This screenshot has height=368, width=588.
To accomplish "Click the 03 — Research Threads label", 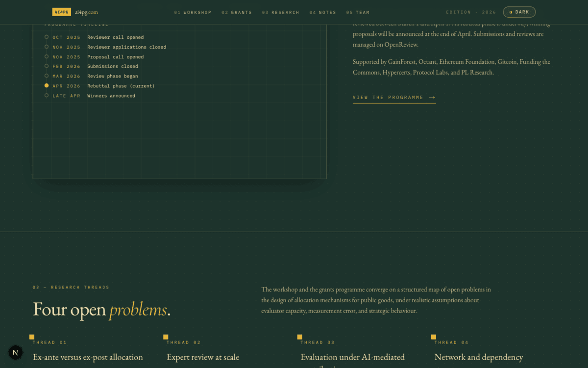I will coord(71,288).
